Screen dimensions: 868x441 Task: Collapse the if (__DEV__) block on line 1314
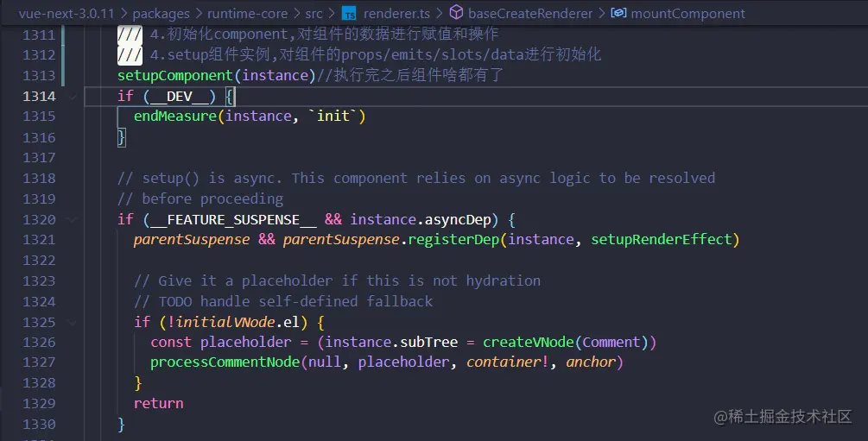click(73, 97)
